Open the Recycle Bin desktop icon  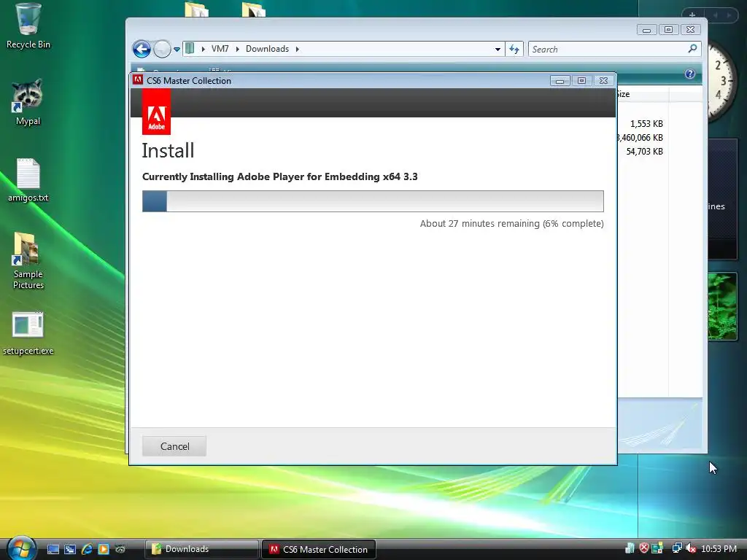(x=28, y=26)
